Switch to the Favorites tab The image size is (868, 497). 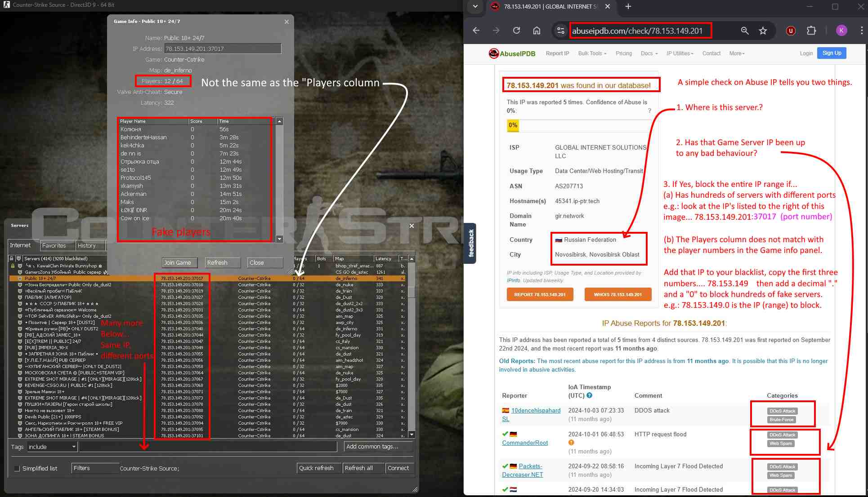pyautogui.click(x=54, y=245)
